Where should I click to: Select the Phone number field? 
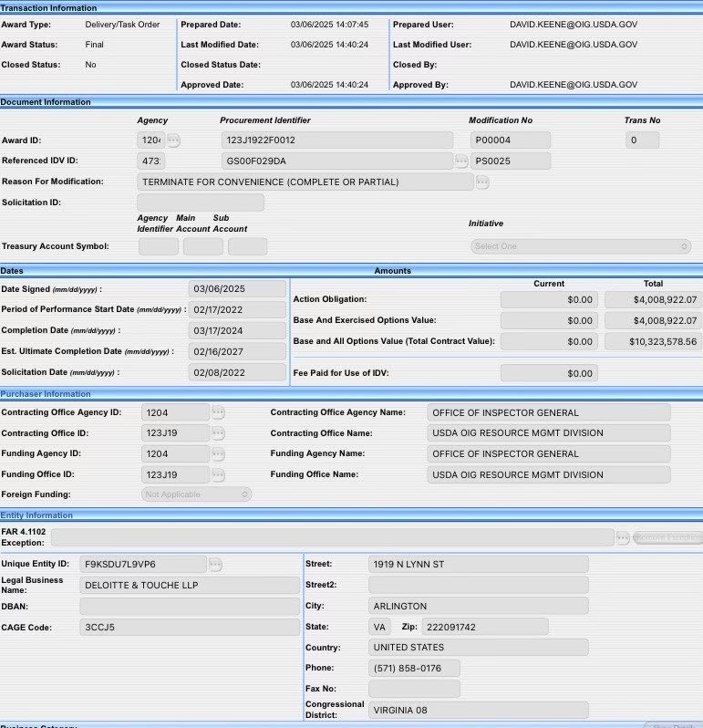tap(414, 669)
